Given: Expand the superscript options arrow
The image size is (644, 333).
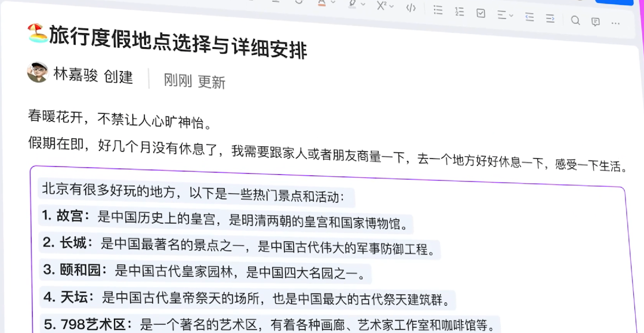Looking at the screenshot, I should 391,6.
